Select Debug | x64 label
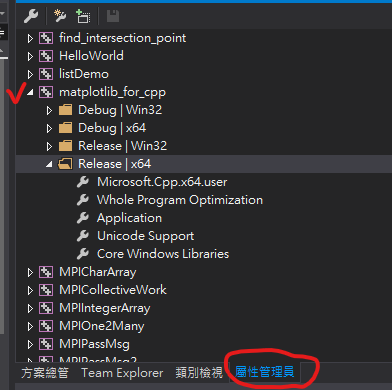This screenshot has height=390, width=392. [112, 128]
